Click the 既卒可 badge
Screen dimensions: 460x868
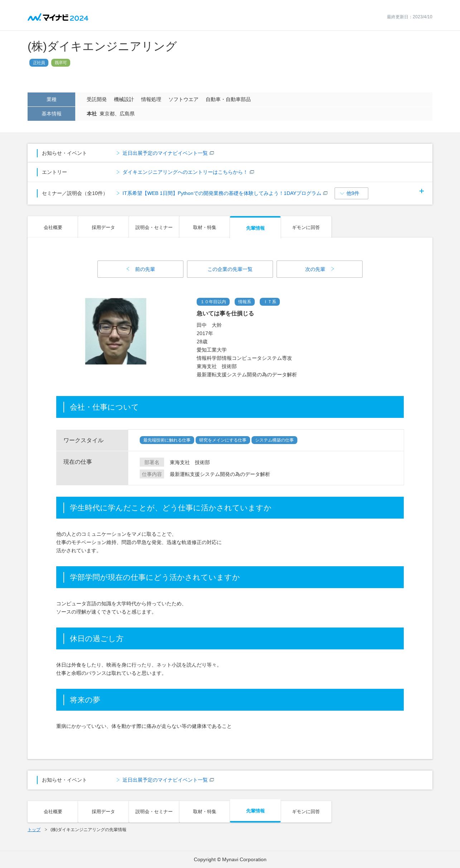tap(61, 63)
